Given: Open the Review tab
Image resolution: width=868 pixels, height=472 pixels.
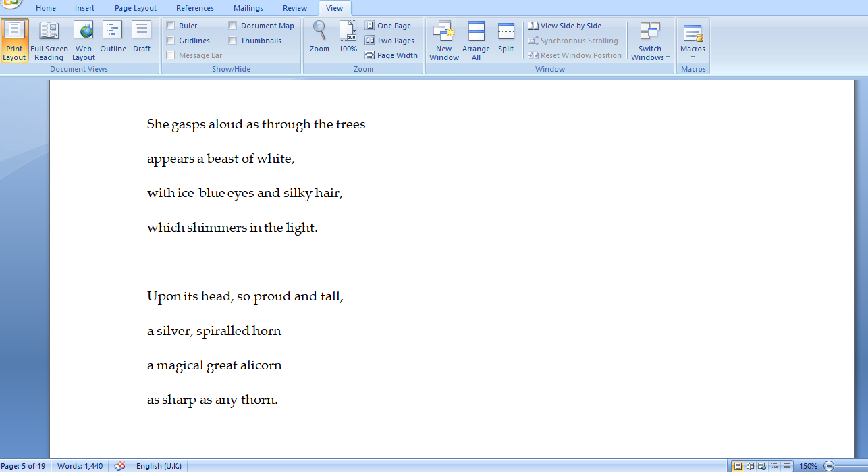Looking at the screenshot, I should pyautogui.click(x=295, y=8).
